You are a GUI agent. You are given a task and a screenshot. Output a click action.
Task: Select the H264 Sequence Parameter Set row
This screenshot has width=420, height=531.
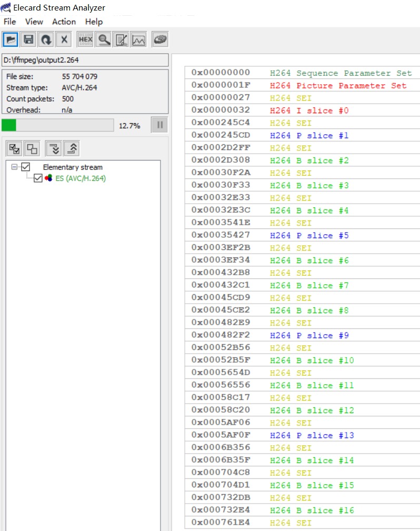(302, 73)
